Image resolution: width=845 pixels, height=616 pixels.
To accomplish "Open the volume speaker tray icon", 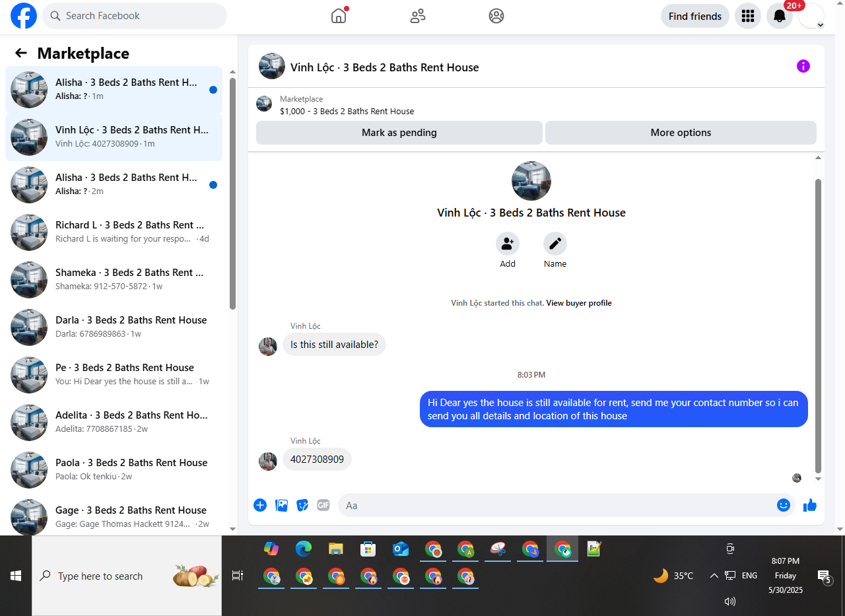I will 730,601.
